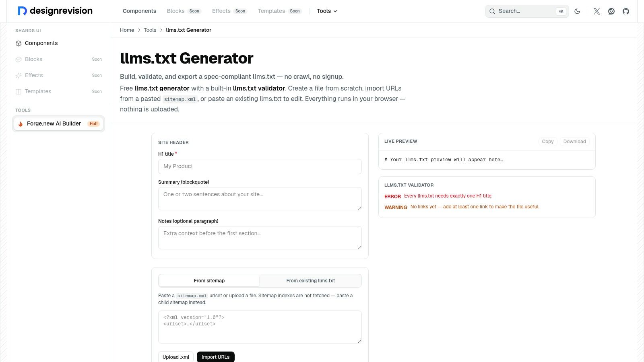644x362 pixels.
Task: Open Forge.new AI Builder in sidebar
Action: [59, 124]
